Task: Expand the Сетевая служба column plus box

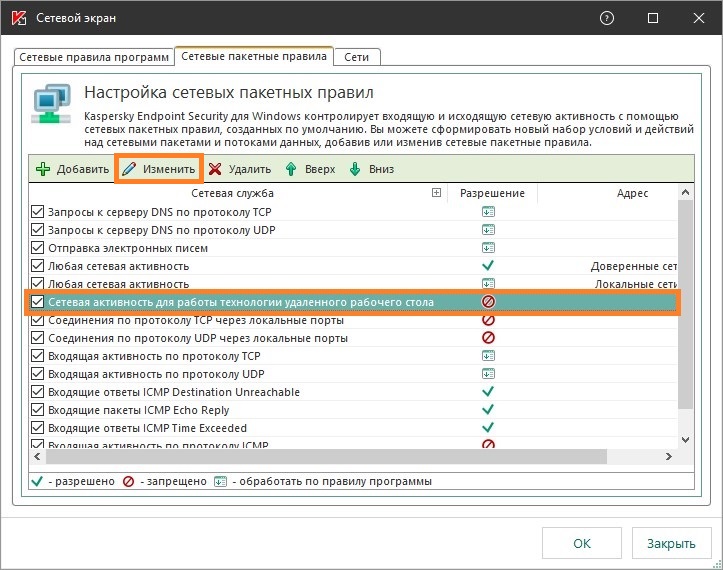Action: click(436, 193)
